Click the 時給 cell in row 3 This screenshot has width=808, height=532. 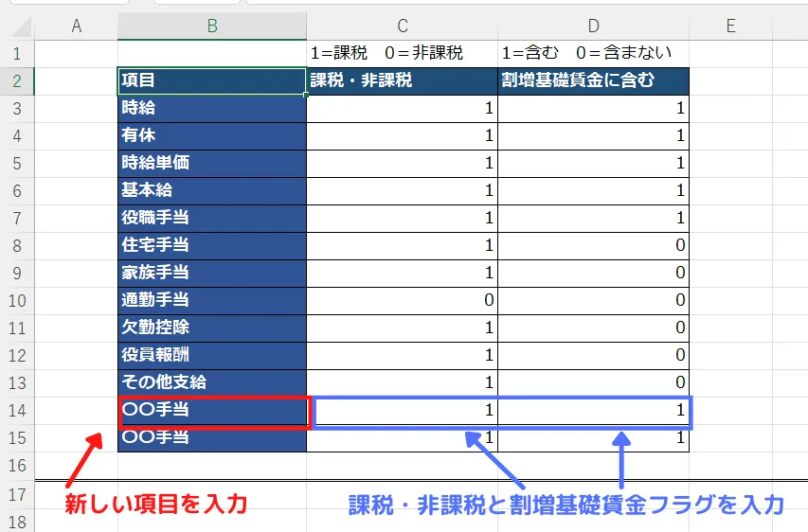(x=212, y=109)
